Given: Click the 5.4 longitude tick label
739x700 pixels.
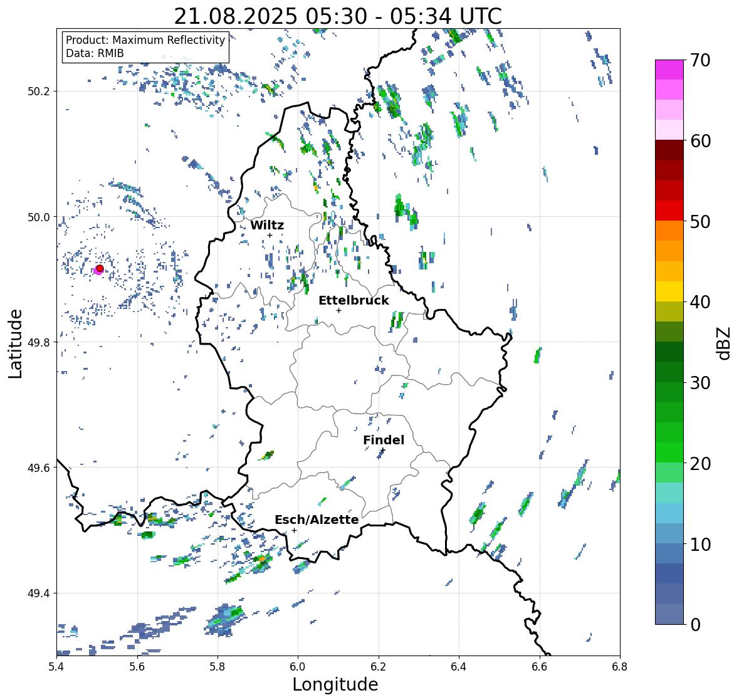Looking at the screenshot, I should coord(56,667).
